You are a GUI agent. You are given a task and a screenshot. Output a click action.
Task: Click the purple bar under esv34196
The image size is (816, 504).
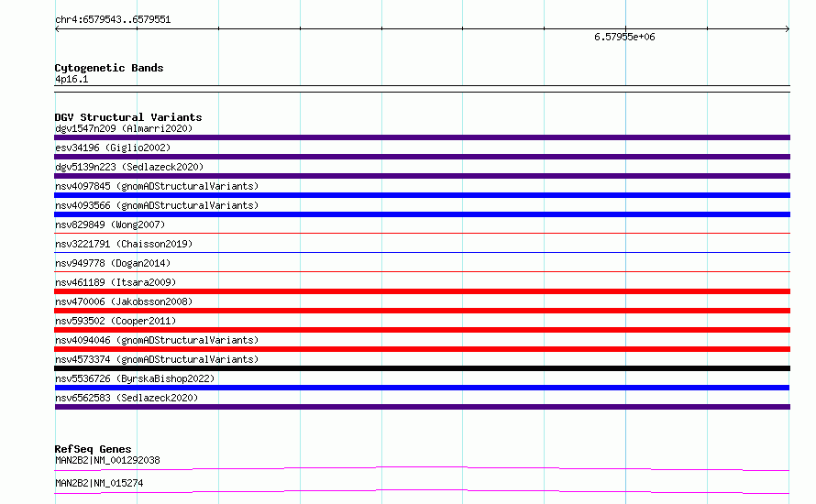tap(422, 157)
